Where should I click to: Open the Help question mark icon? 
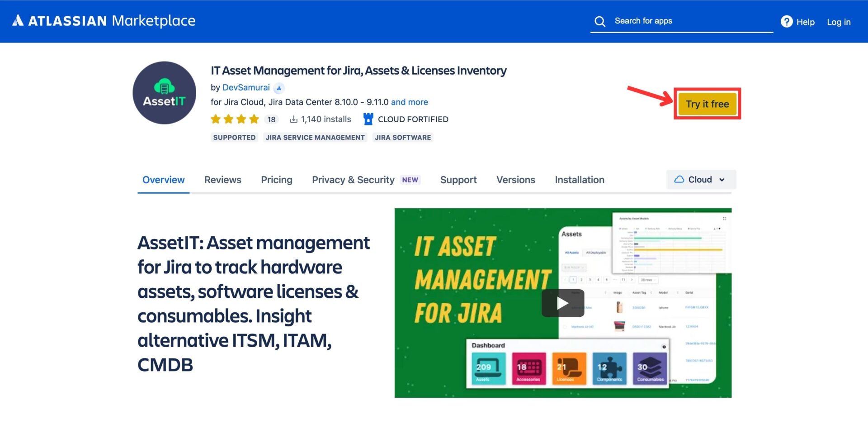(x=787, y=21)
